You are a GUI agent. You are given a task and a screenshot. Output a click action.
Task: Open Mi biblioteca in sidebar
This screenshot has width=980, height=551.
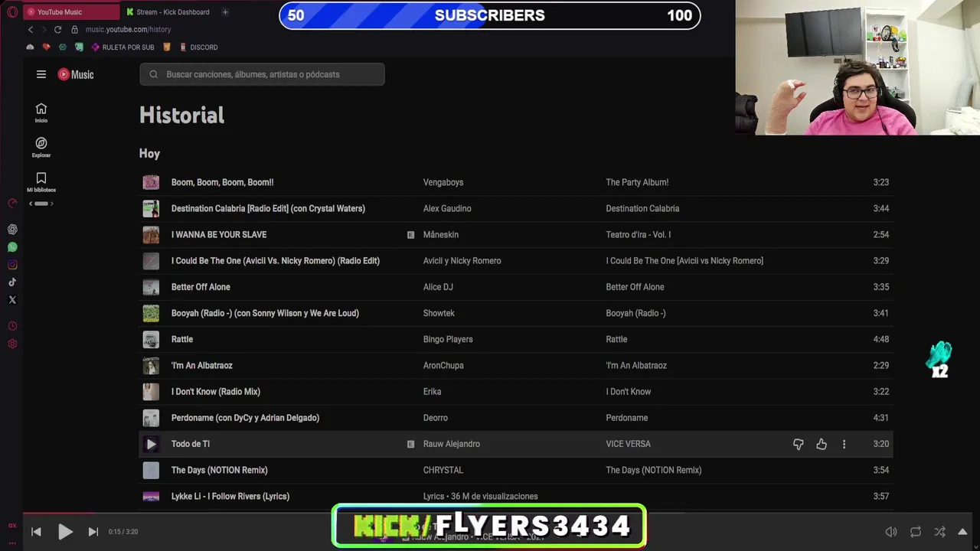tap(41, 182)
